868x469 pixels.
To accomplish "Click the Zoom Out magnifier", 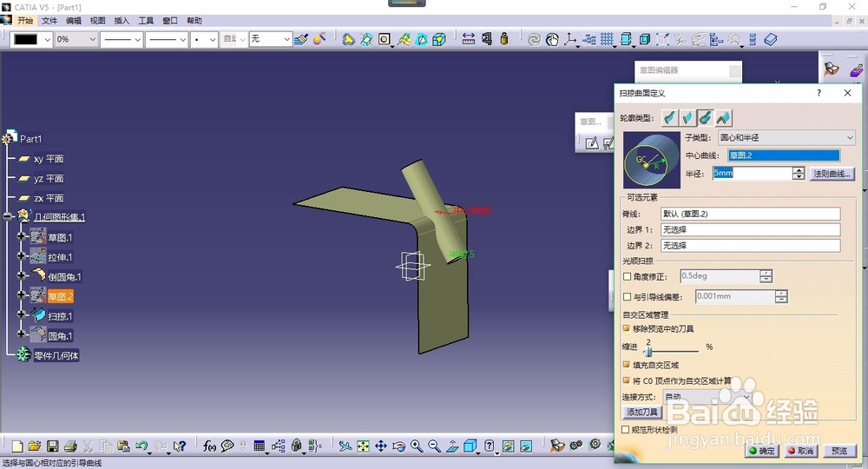I will point(435,446).
